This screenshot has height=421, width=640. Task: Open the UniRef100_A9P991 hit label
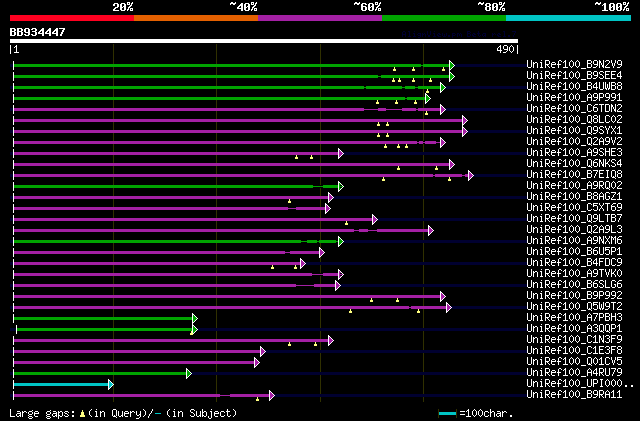(x=574, y=97)
